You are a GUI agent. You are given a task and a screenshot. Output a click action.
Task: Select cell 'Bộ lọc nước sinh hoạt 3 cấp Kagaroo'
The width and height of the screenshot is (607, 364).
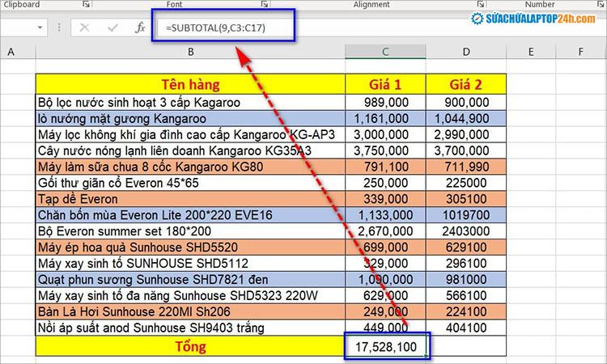[x=190, y=102]
